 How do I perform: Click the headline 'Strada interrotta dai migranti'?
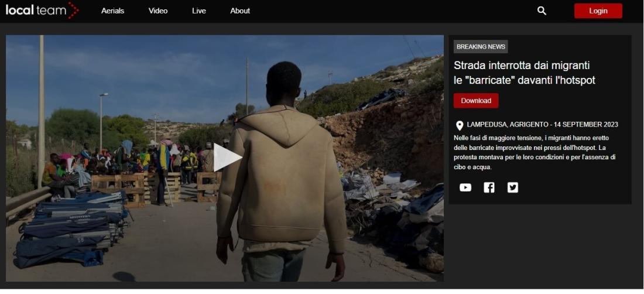(522, 65)
